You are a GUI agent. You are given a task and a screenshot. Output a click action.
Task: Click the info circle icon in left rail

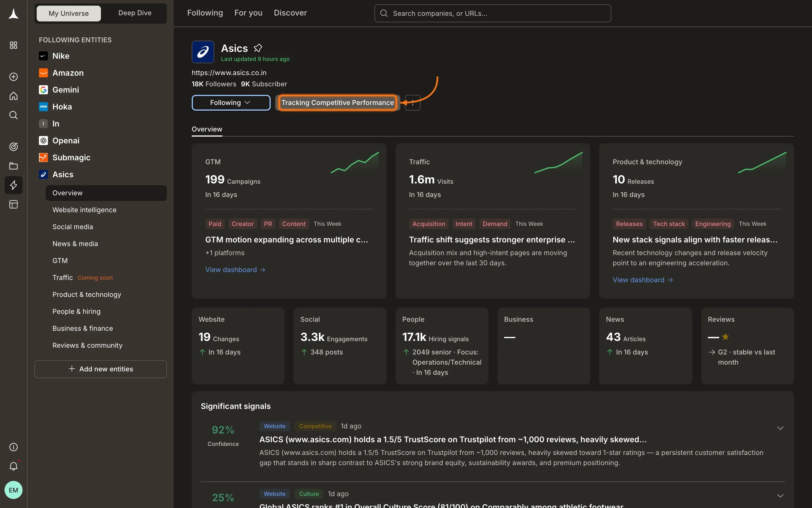coord(14,447)
